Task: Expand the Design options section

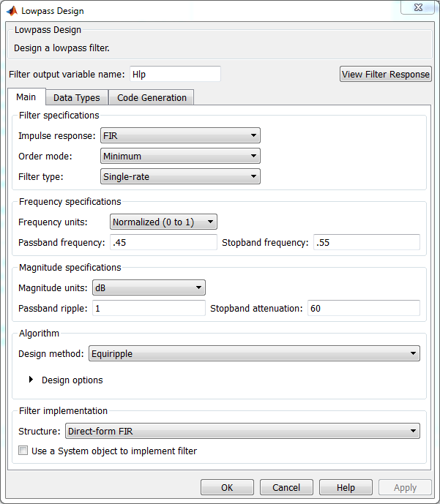Action: pos(31,380)
